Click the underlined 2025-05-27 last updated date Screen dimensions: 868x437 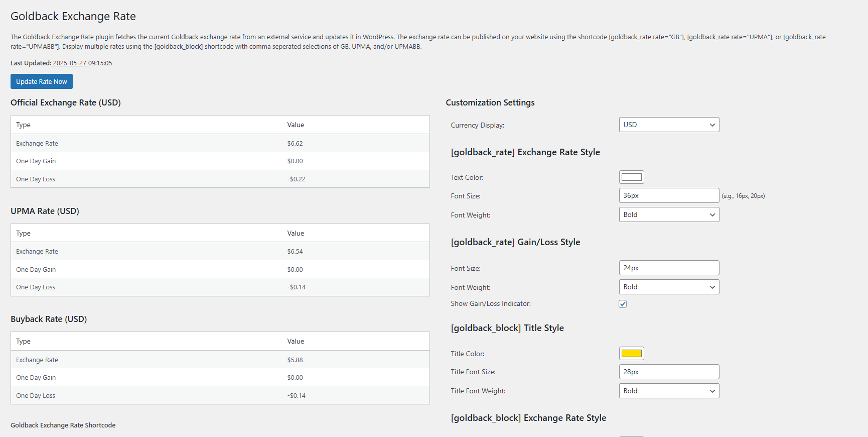click(x=70, y=63)
